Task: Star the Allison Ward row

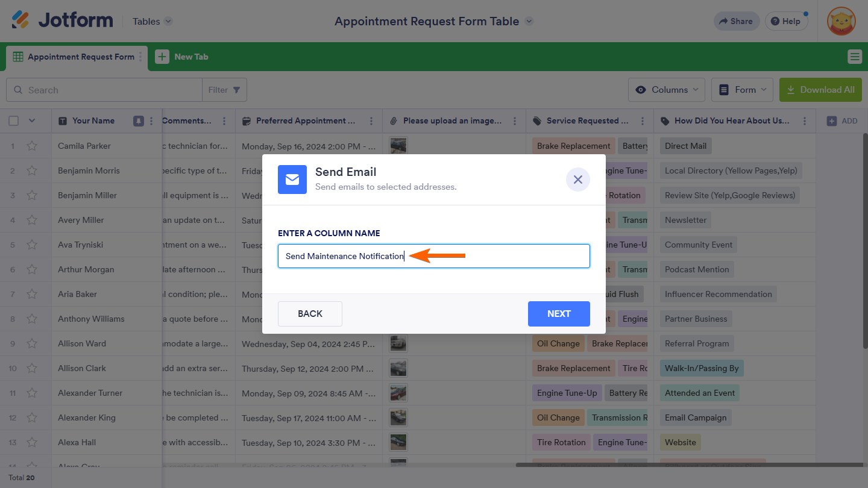Action: [32, 343]
